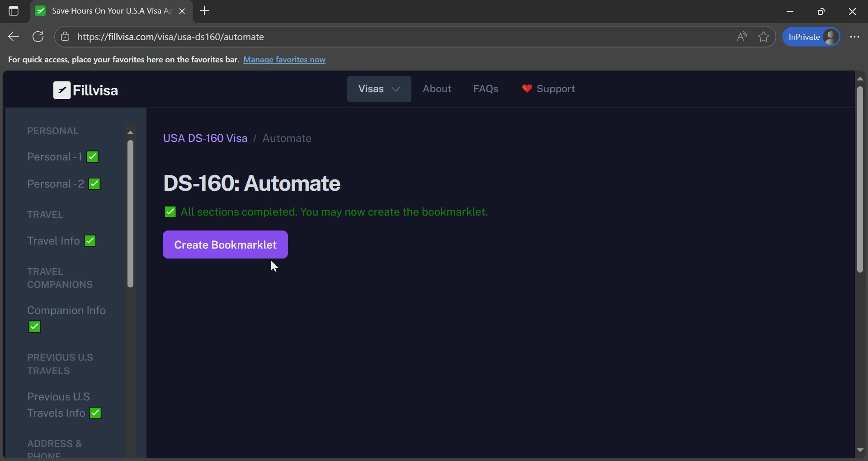The height and width of the screenshot is (461, 868).
Task: Open a new tab with plus icon
Action: click(x=204, y=11)
